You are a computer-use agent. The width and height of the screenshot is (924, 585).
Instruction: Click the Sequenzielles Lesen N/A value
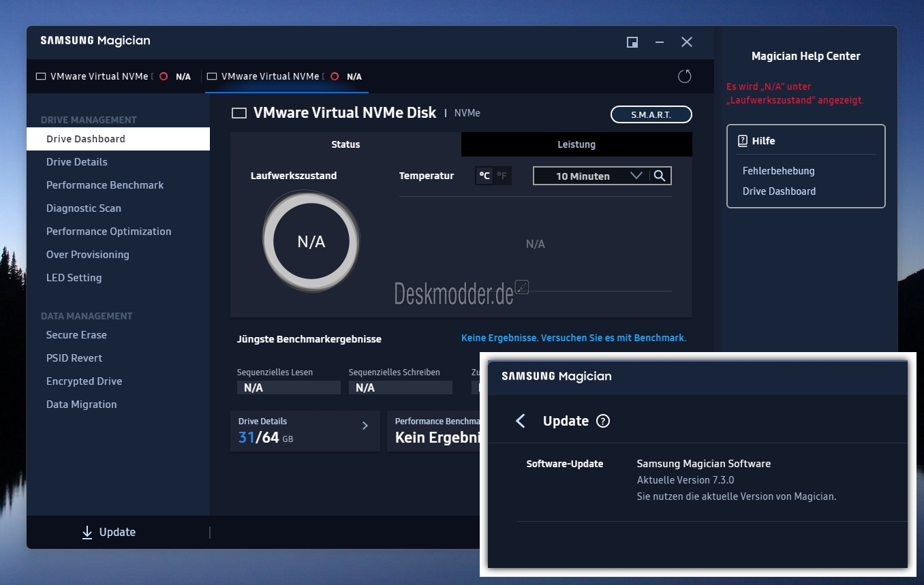[x=288, y=388]
